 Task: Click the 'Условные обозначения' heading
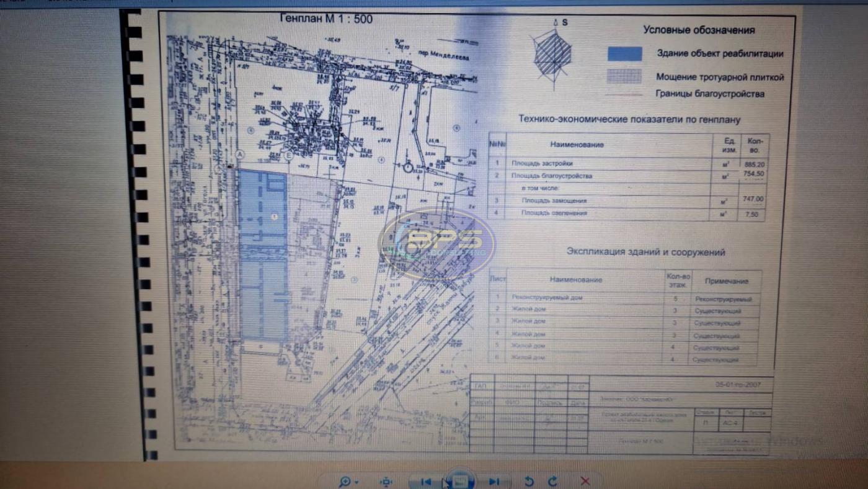point(699,30)
